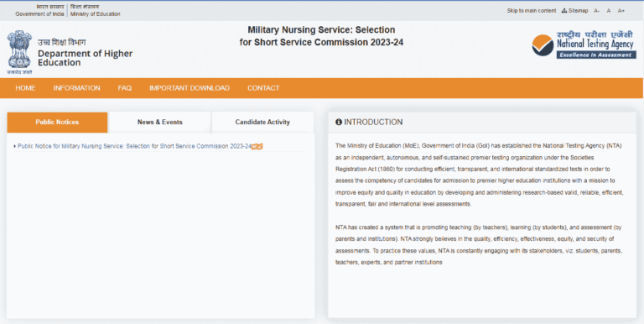Switch to the News & Events tab

pyautogui.click(x=160, y=122)
